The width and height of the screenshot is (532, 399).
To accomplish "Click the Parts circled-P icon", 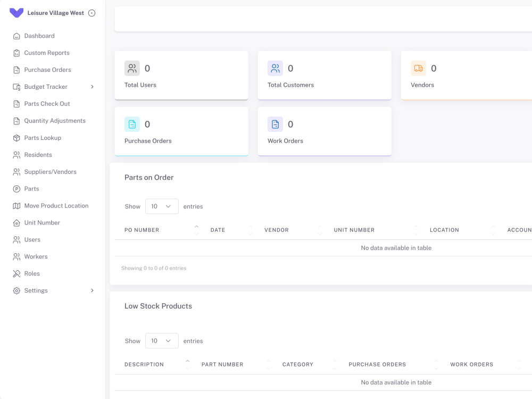I will [x=16, y=189].
